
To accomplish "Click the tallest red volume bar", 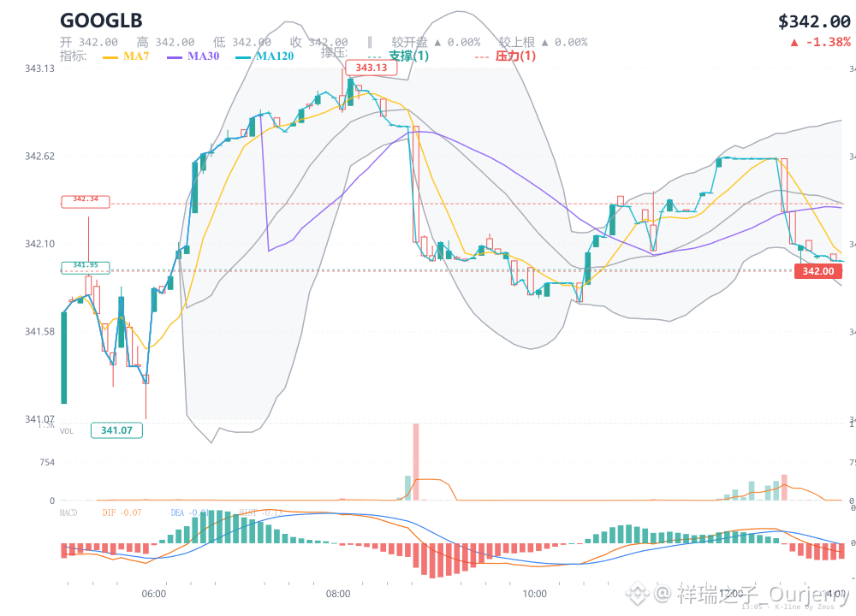I will pyautogui.click(x=416, y=462).
